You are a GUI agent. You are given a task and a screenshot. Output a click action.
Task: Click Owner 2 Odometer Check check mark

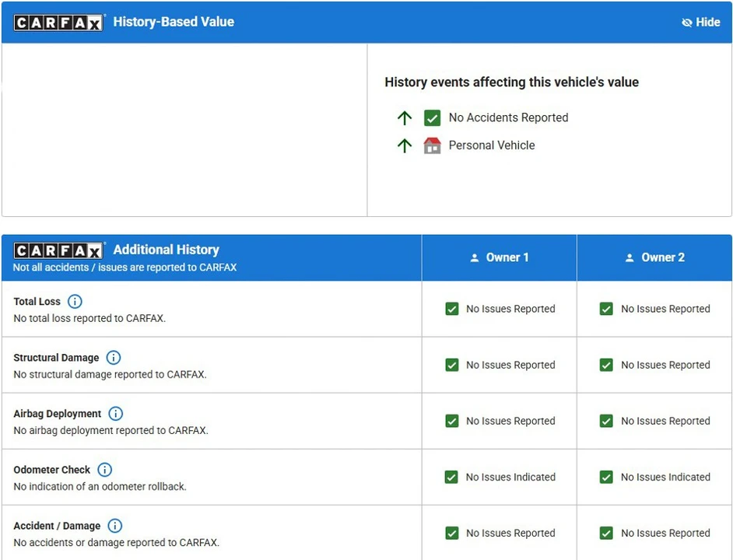point(606,478)
